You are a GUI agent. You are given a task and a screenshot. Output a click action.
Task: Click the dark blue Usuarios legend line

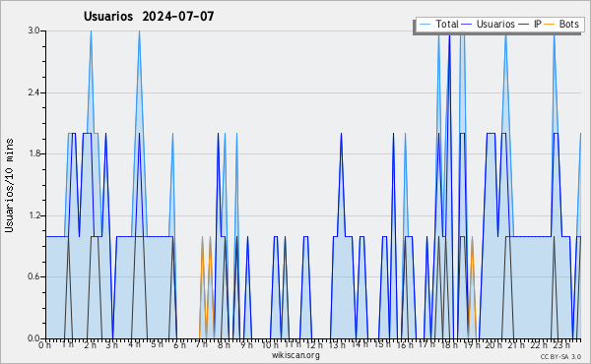pos(467,24)
